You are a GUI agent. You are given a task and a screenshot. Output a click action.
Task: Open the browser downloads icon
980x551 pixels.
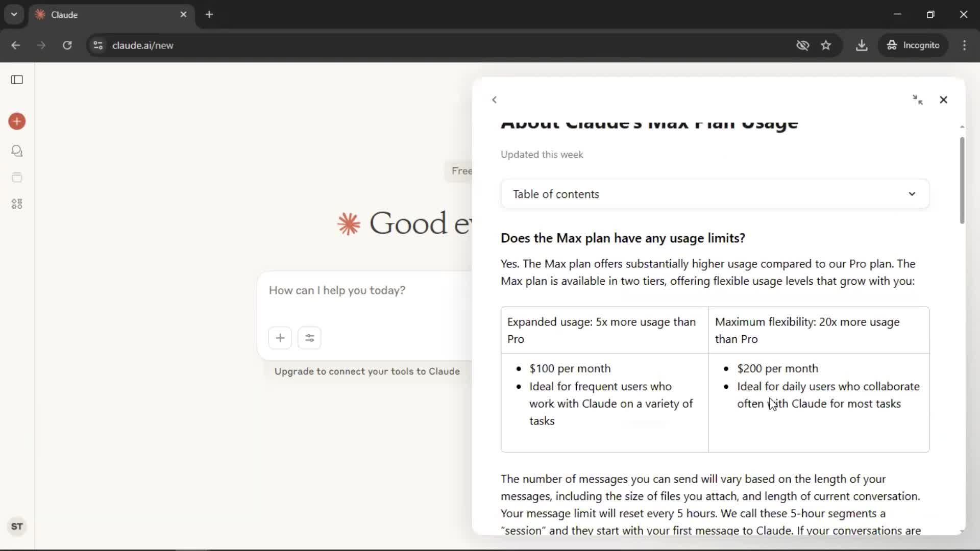tap(862, 45)
